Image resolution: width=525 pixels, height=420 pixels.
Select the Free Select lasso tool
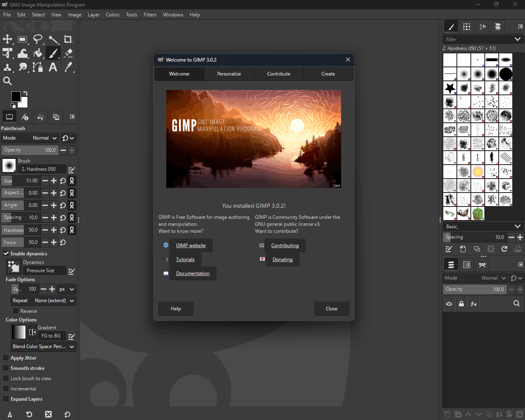click(x=38, y=39)
